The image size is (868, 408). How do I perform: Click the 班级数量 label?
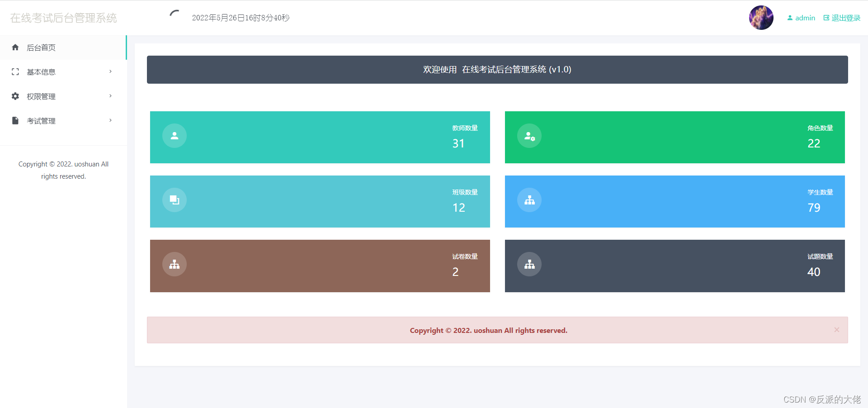point(465,192)
